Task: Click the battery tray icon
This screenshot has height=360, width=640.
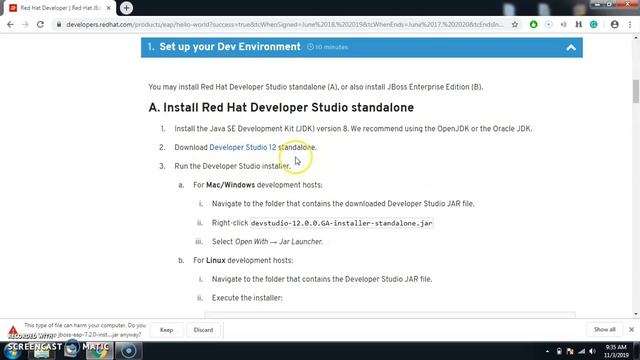Action: click(x=559, y=351)
